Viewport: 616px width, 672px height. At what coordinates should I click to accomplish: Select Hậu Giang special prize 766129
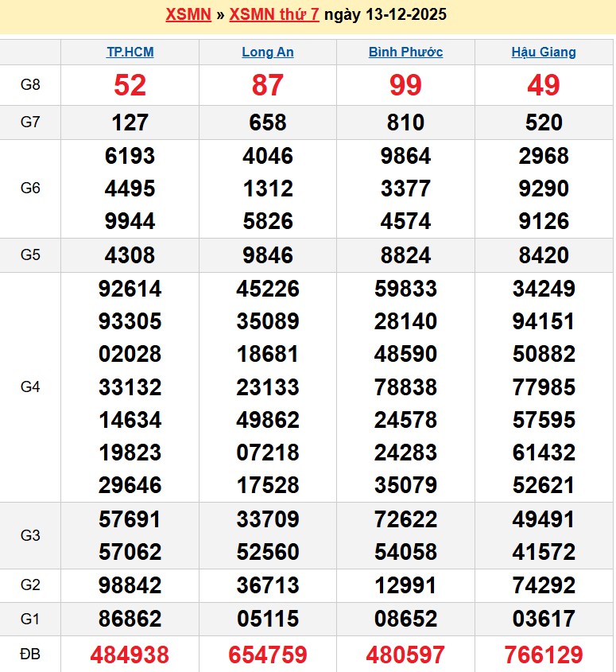544,655
